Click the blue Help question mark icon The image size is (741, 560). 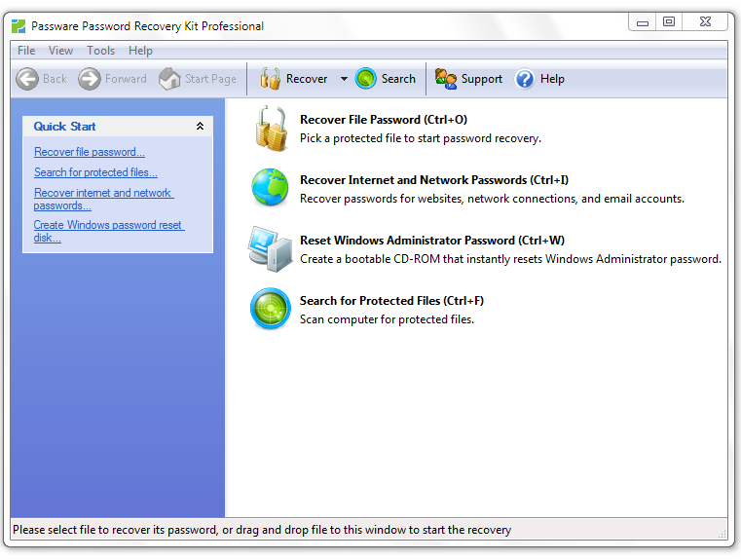525,79
